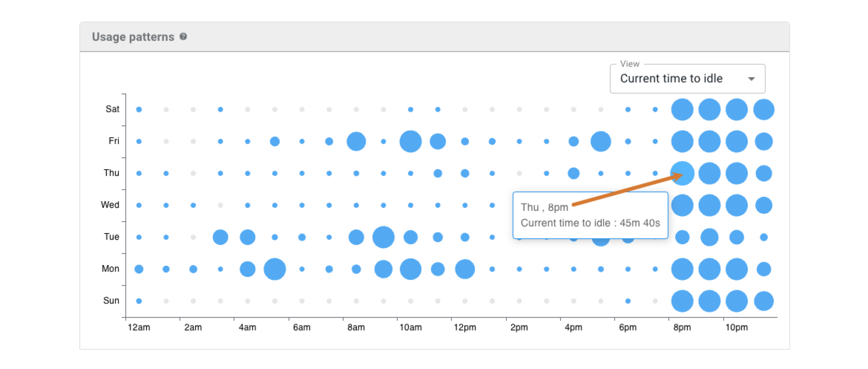Click the 12pm axis label
The image size is (868, 369).
coord(465,327)
